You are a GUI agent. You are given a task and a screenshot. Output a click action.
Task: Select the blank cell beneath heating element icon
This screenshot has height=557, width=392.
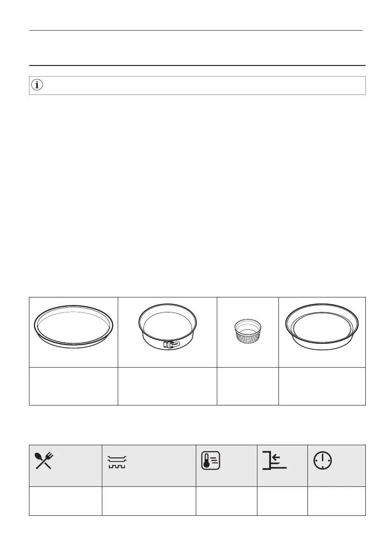coord(149,501)
